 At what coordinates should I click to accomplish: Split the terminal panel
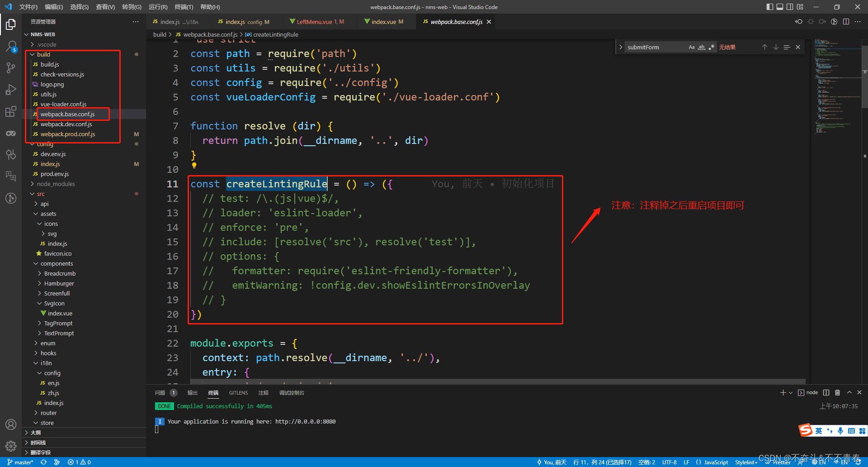tap(826, 393)
